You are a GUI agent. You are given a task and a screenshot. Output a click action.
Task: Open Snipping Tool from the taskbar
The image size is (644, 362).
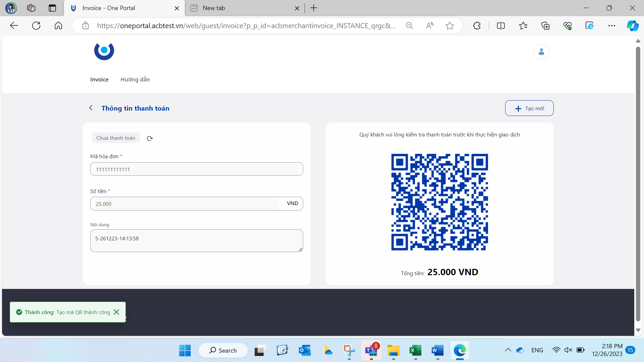click(349, 350)
